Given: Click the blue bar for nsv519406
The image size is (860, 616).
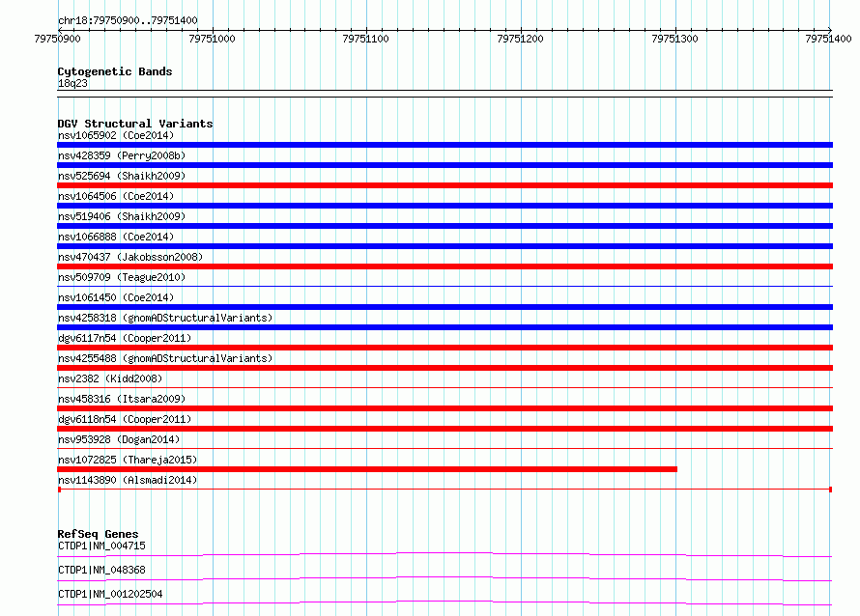Looking at the screenshot, I should 444,226.
